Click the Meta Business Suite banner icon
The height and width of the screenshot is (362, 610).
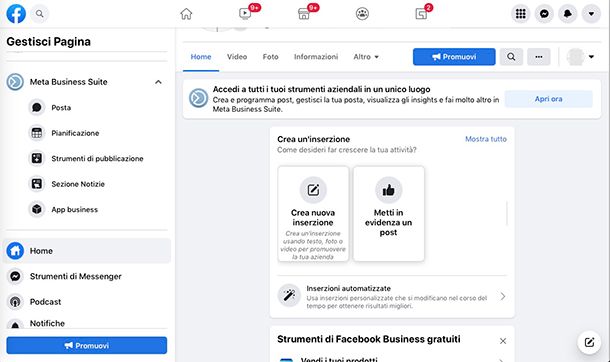point(198,98)
